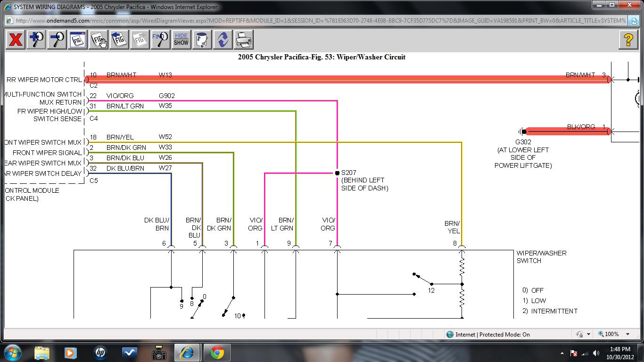644x362 pixels.
Task: Expand the zoom level 100% dropdown arrow
Action: tap(627, 334)
